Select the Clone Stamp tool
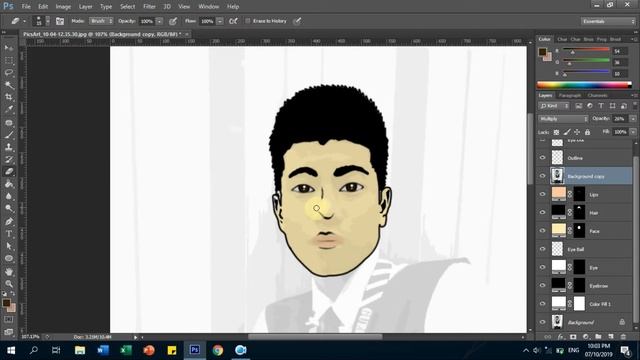Screen dimensions: 640x360 (9, 147)
